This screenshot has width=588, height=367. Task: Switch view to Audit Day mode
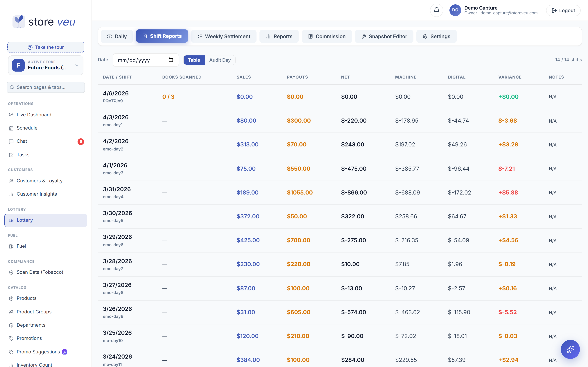pos(220,60)
